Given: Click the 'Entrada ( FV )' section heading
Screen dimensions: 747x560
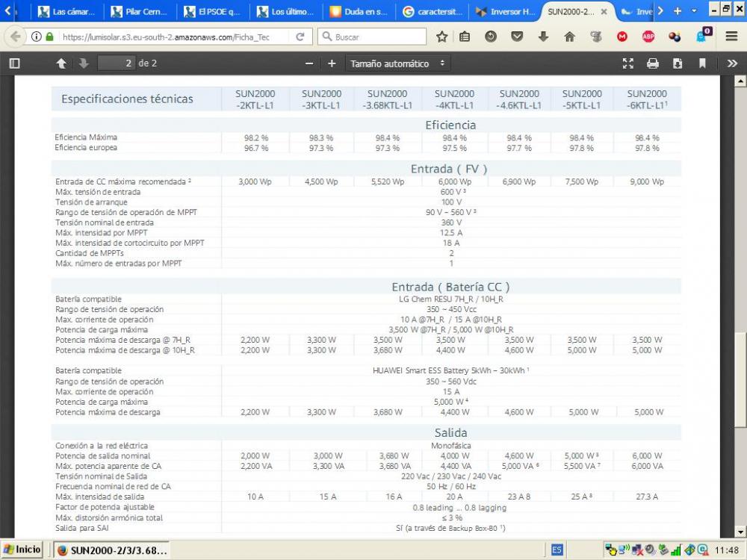Looking at the screenshot, I should (x=449, y=169).
